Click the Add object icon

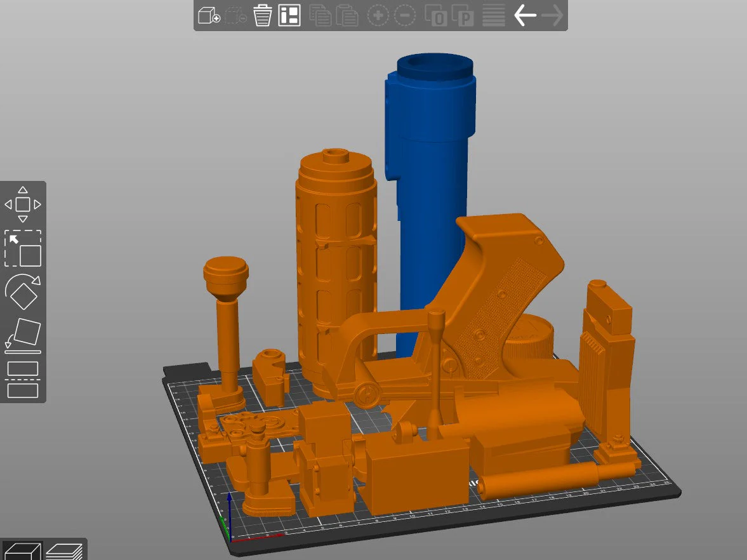209,15
